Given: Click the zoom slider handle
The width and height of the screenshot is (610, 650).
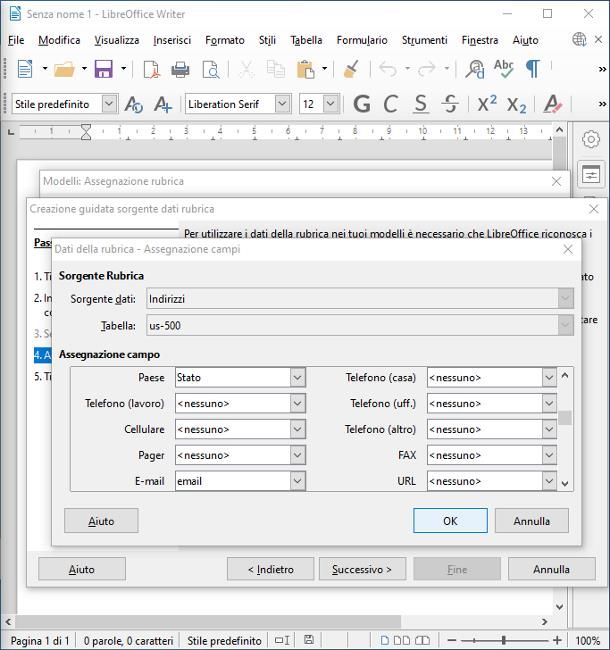Looking at the screenshot, I should click(503, 640).
